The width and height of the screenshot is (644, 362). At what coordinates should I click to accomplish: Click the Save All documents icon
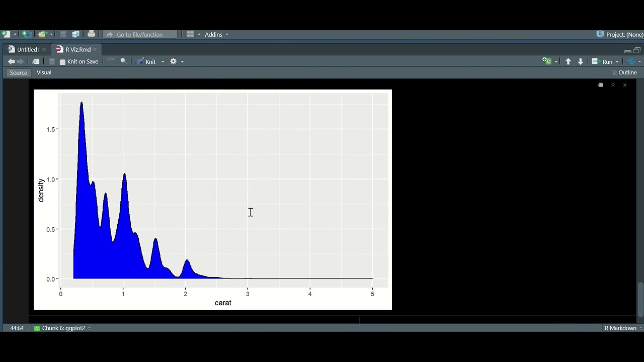click(75, 34)
